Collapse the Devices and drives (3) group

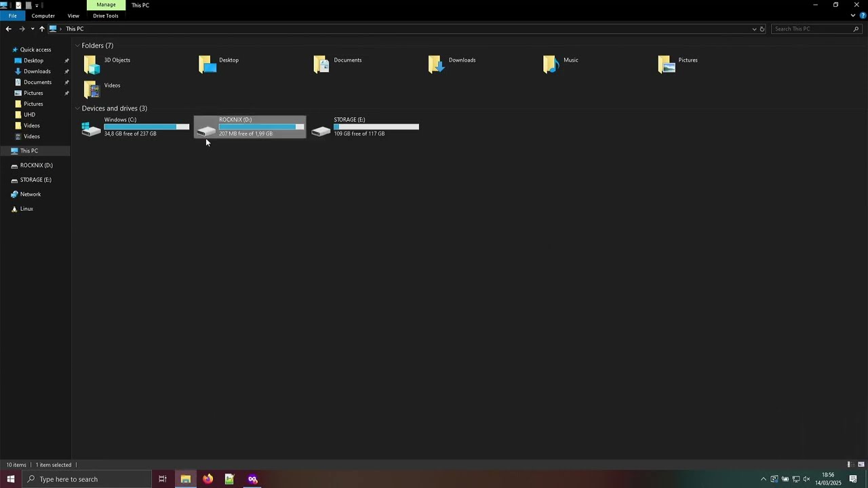point(77,108)
